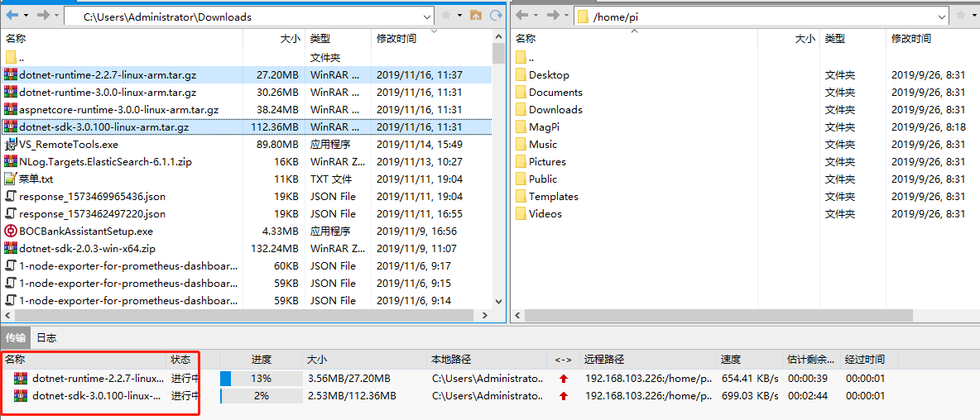Select 菜单.txt file

[x=247, y=179]
